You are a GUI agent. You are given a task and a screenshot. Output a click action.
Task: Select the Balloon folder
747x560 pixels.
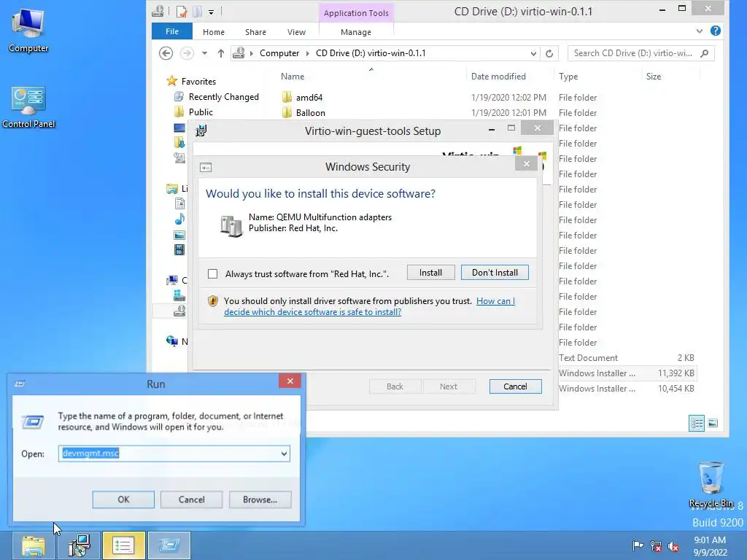(x=311, y=113)
